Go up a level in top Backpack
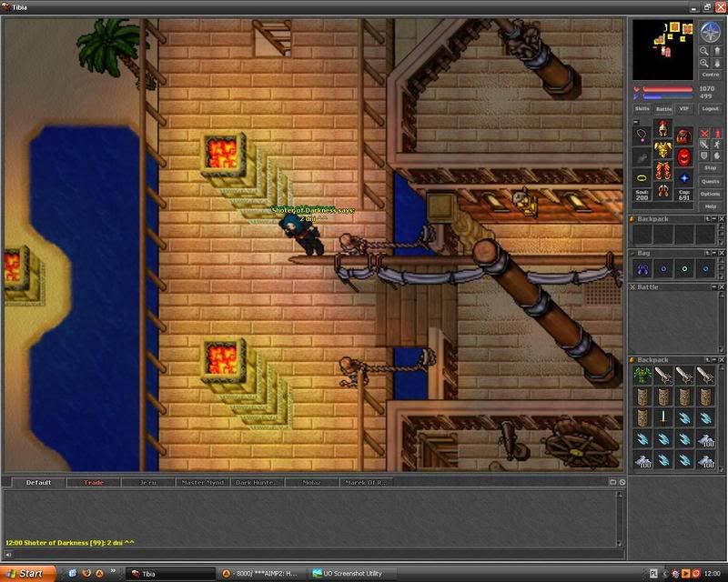 coord(708,218)
